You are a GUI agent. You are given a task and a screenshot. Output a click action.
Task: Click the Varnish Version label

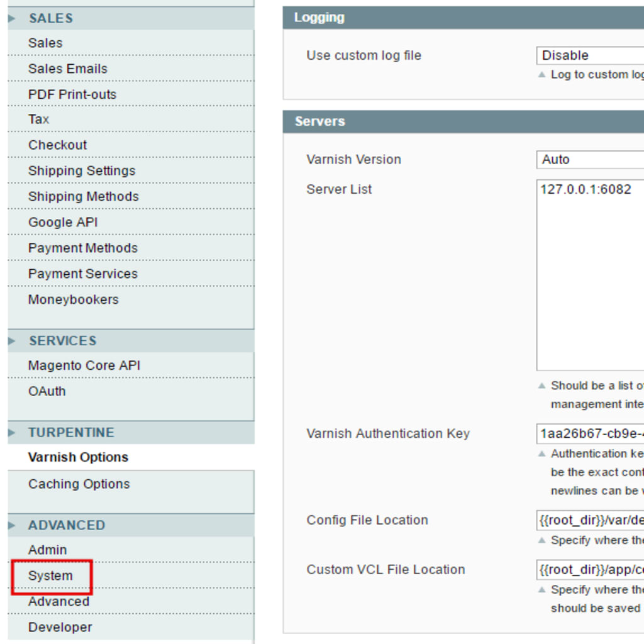[x=353, y=159]
